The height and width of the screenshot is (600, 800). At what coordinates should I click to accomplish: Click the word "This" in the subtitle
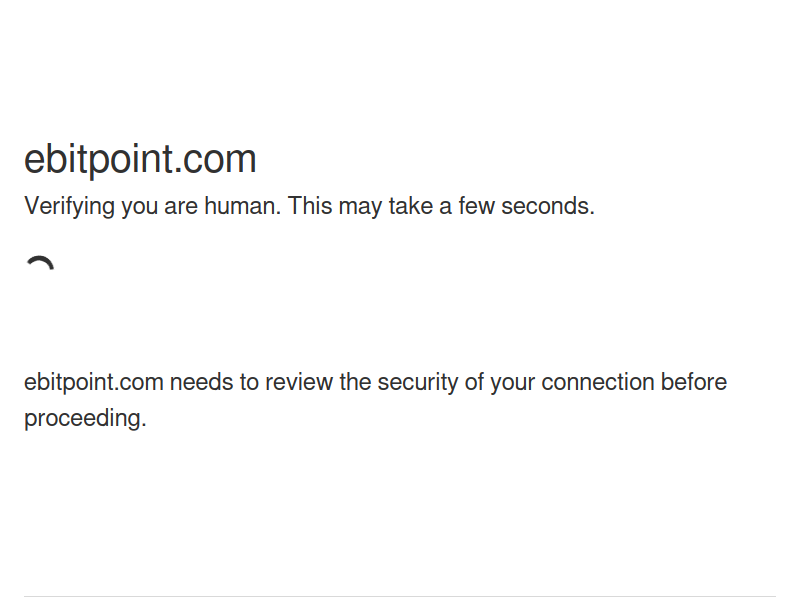tap(310, 206)
